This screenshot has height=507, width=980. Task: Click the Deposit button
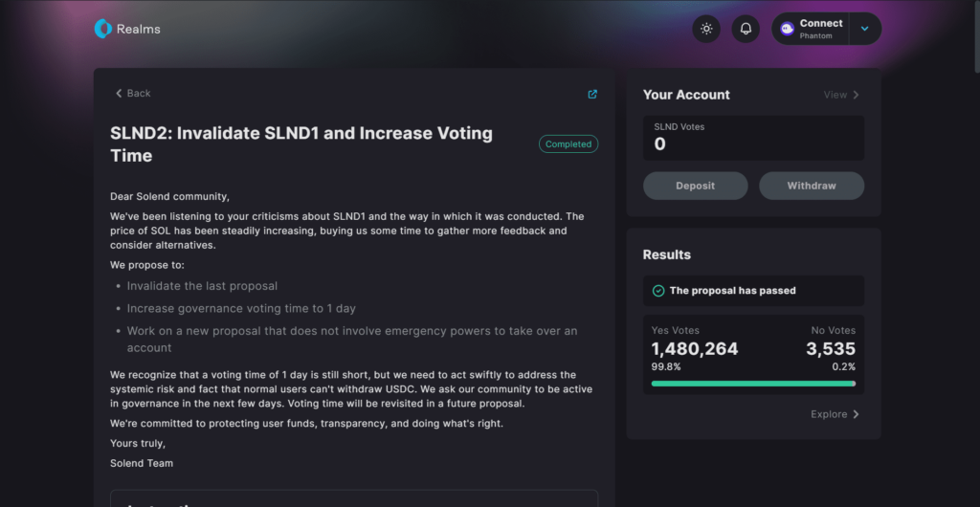[x=696, y=186]
